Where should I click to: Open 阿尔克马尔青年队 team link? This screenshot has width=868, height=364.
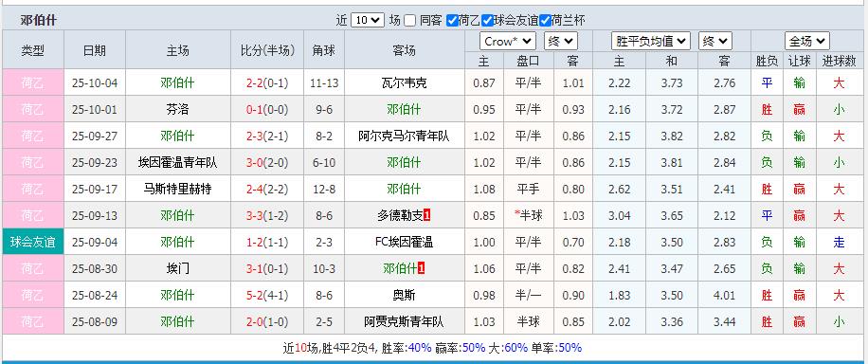pyautogui.click(x=404, y=136)
